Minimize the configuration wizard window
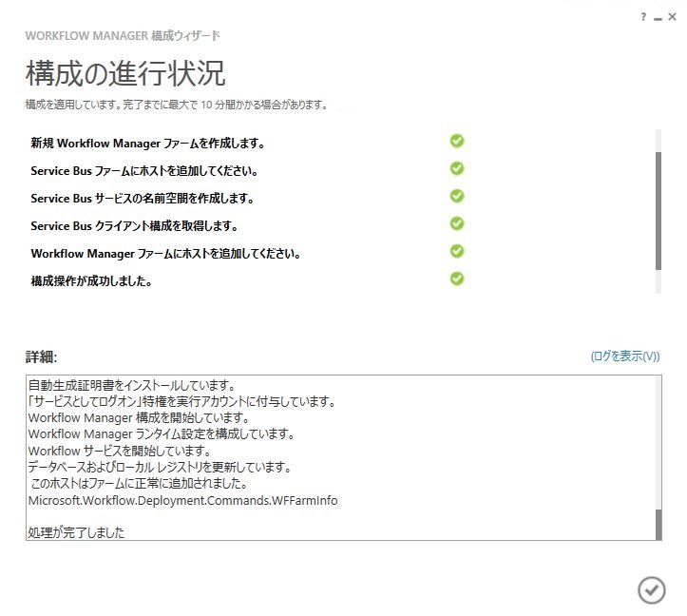 click(658, 18)
